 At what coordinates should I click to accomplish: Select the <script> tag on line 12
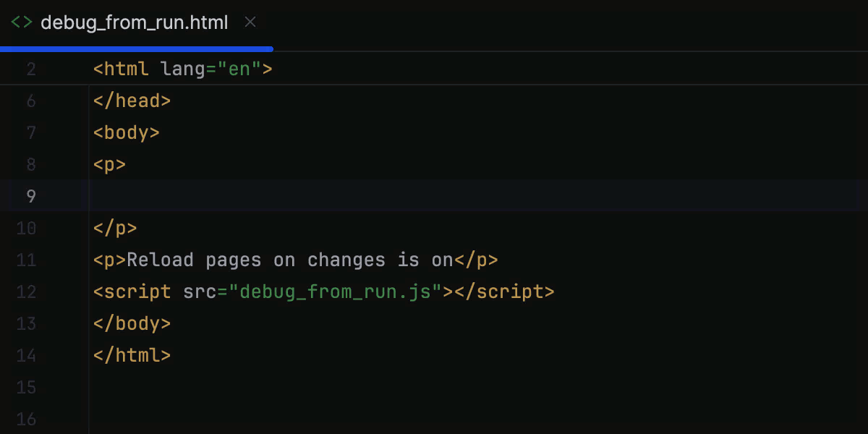[132, 292]
